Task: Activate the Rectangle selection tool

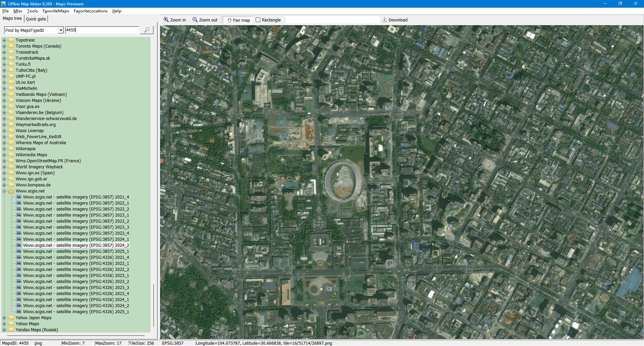Action: (258, 20)
